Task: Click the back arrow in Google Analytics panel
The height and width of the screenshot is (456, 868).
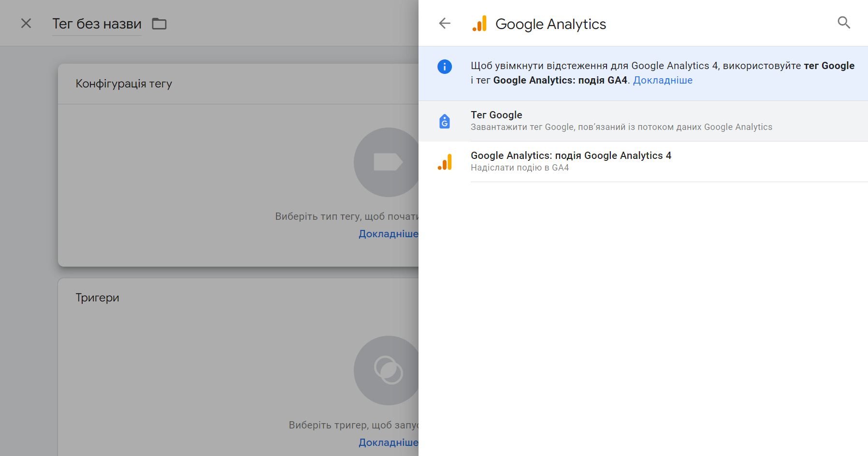Action: coord(445,23)
